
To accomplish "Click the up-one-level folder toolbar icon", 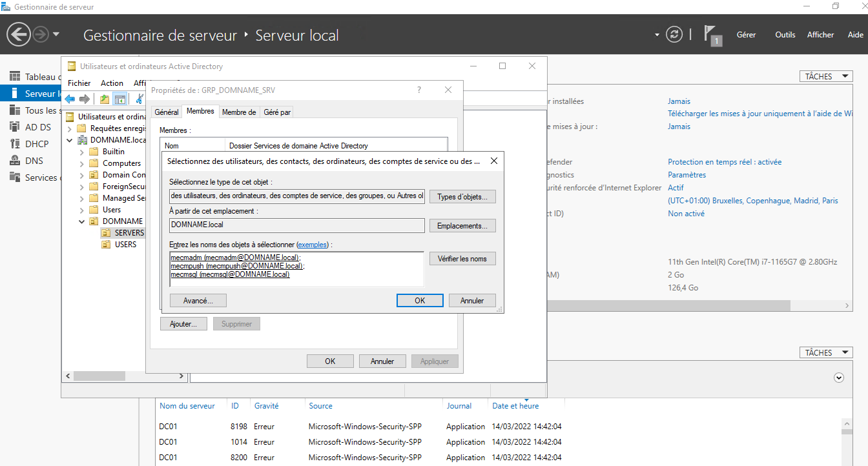I will coord(104,99).
